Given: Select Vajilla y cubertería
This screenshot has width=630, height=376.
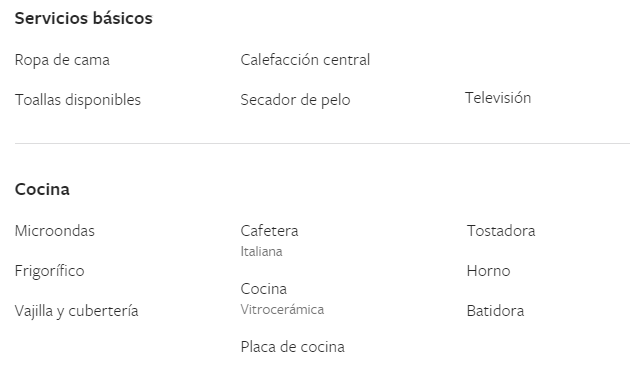Looking at the screenshot, I should point(76,311).
